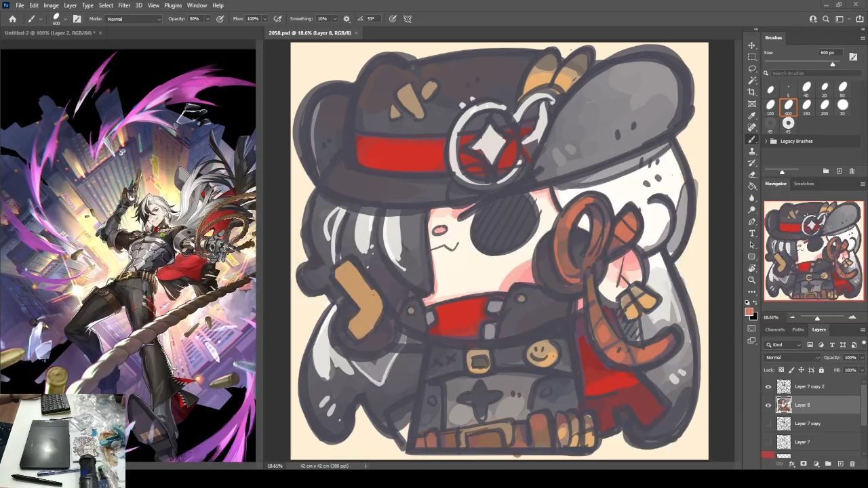Toggle Quick Mask mode
Image resolution: width=868 pixels, height=488 pixels.
pyautogui.click(x=752, y=329)
